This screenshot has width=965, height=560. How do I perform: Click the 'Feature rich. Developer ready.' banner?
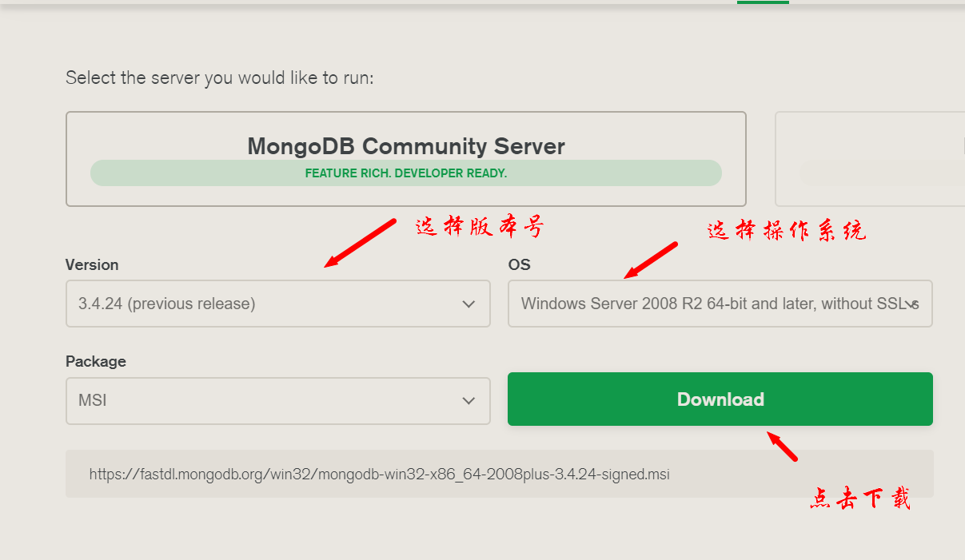coord(406,173)
